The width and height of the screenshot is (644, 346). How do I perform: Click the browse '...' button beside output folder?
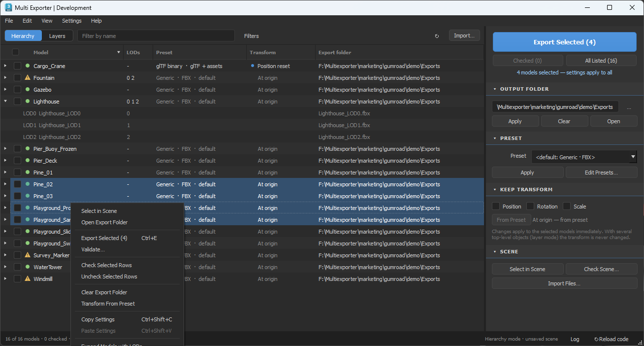point(629,107)
